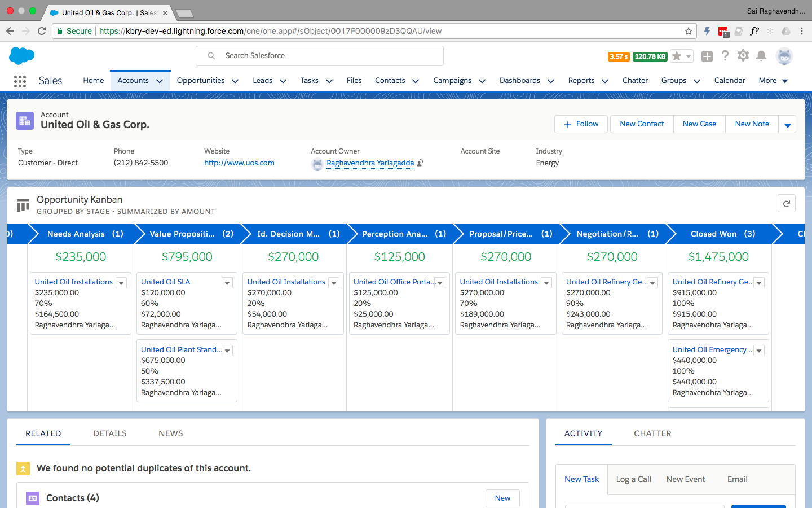Click the New Note button
The image size is (812, 508).
coord(752,124)
